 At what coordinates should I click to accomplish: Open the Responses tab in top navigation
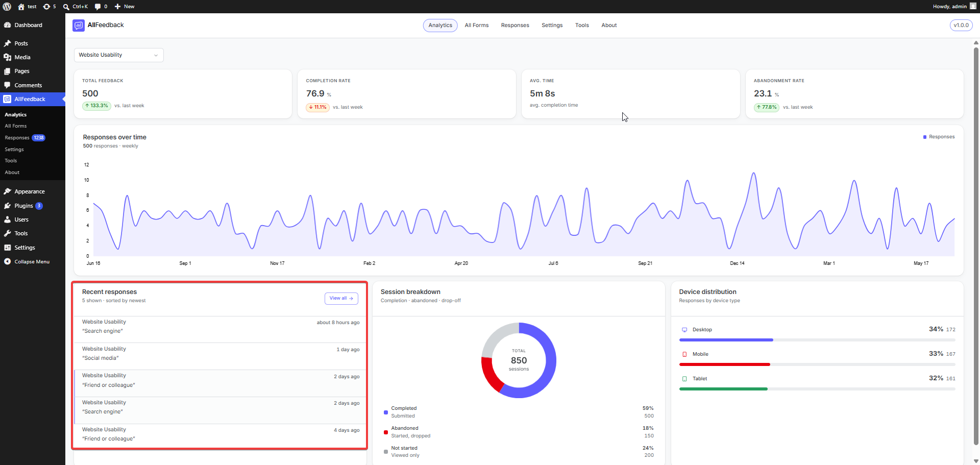pos(515,26)
